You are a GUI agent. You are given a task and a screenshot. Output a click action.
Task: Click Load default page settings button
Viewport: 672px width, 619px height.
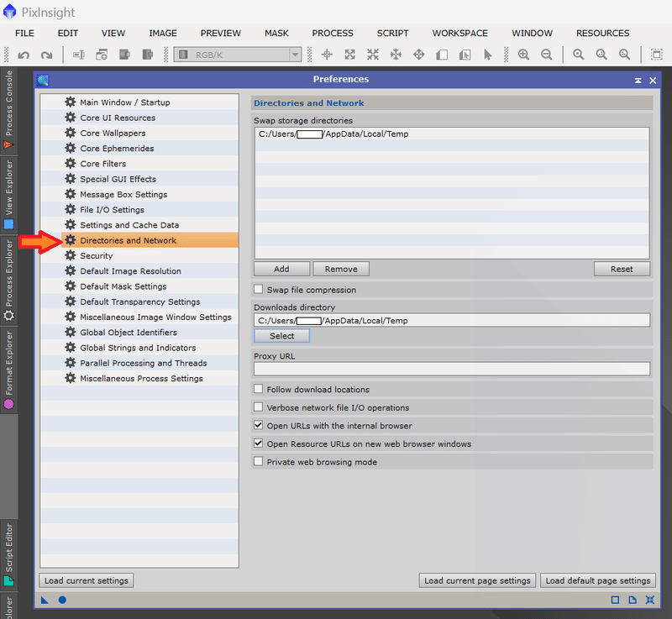(x=598, y=581)
